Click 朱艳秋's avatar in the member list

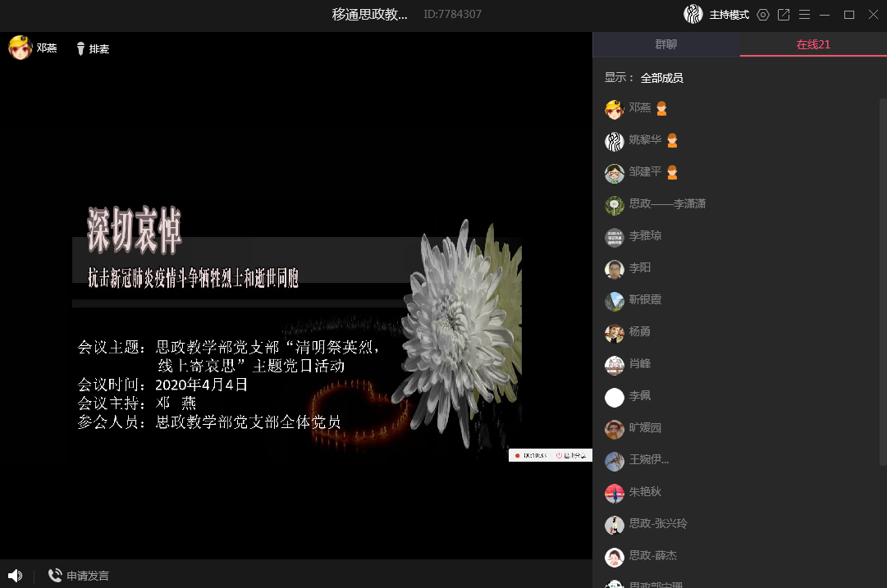(x=615, y=493)
